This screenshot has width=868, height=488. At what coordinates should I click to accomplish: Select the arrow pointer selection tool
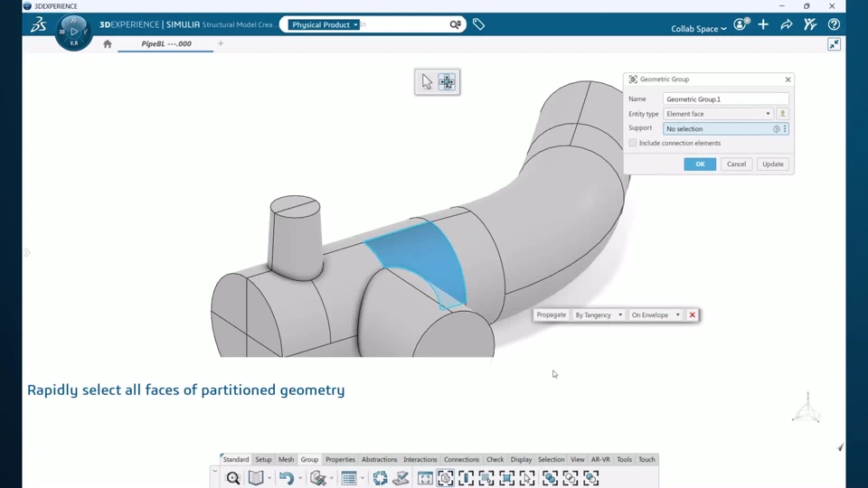click(x=427, y=81)
